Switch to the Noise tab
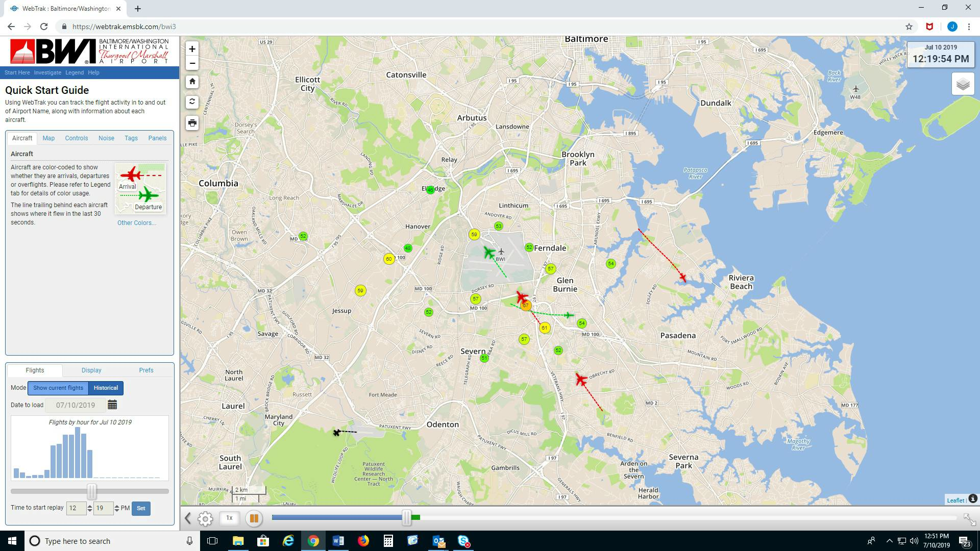 point(106,138)
